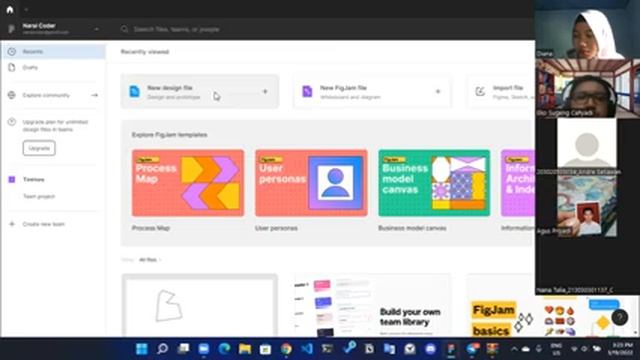Click the upgrade plan info icon
This screenshot has height=360, width=640.
click(12, 122)
